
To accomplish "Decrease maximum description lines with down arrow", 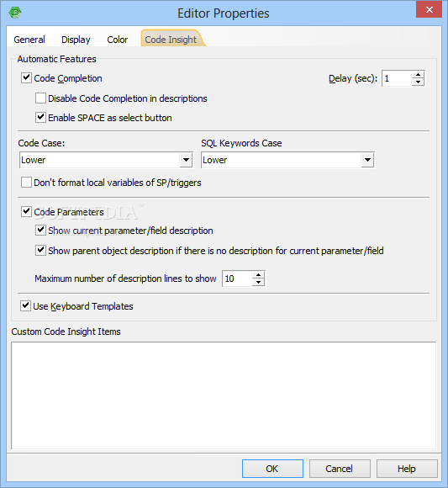I will coord(258,282).
